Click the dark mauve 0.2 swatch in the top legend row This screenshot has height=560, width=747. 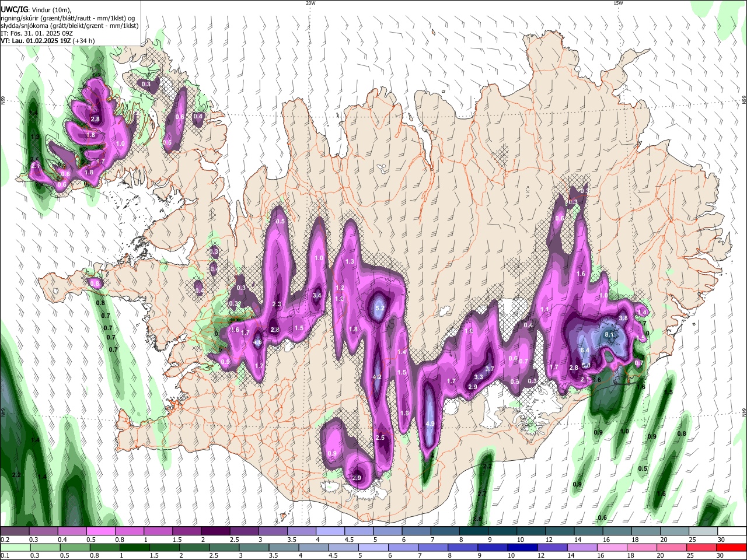(x=15, y=531)
